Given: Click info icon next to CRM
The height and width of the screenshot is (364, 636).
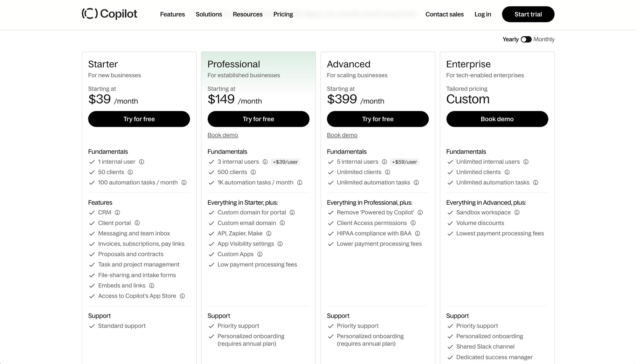Looking at the screenshot, I should coord(117,212).
